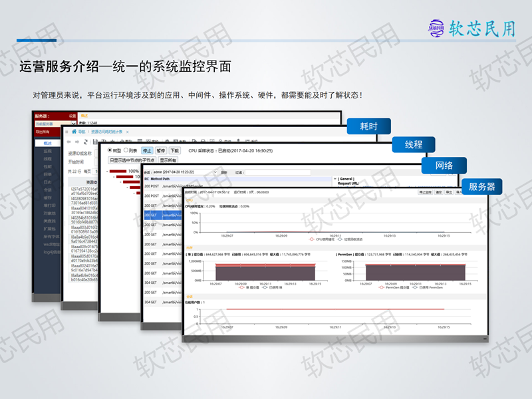
Task: Click the first 304 GET request row
Action: click(x=162, y=283)
